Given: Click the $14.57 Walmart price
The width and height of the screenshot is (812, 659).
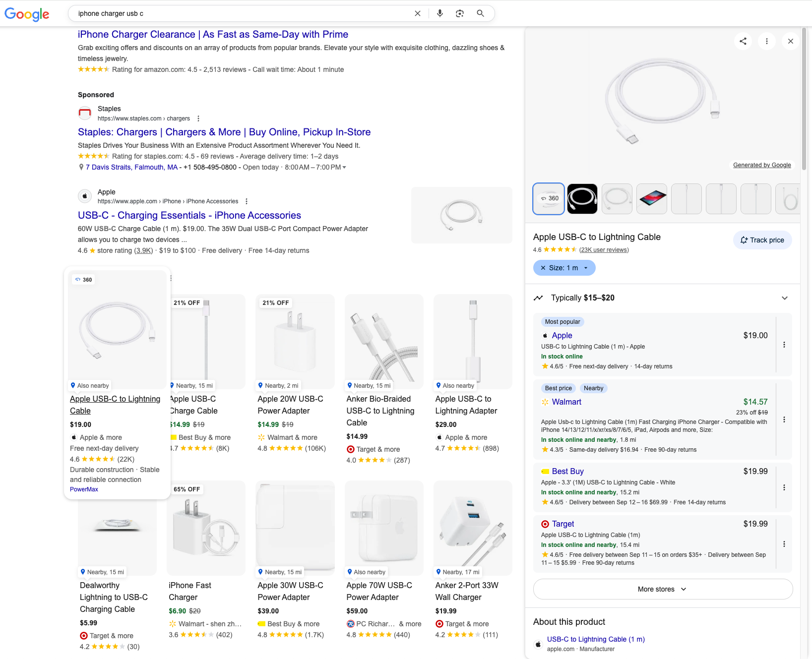Looking at the screenshot, I should click(755, 402).
